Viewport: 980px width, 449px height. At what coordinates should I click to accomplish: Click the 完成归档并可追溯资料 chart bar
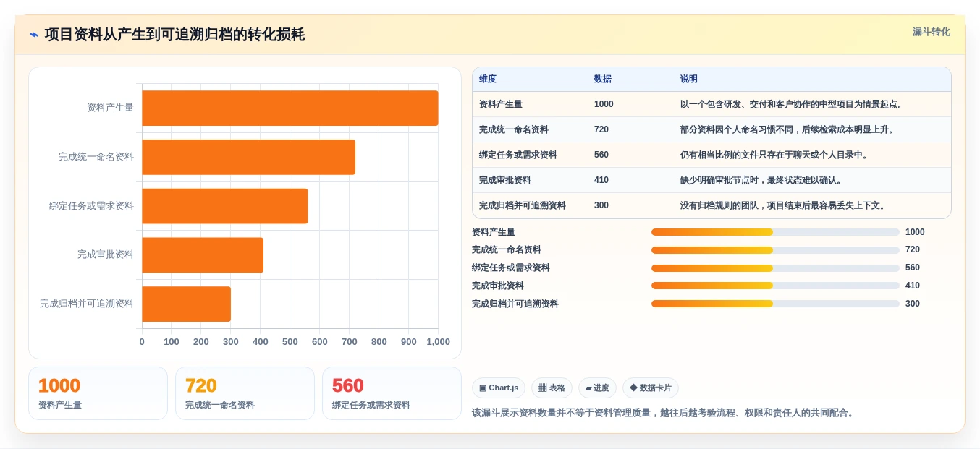coord(186,304)
